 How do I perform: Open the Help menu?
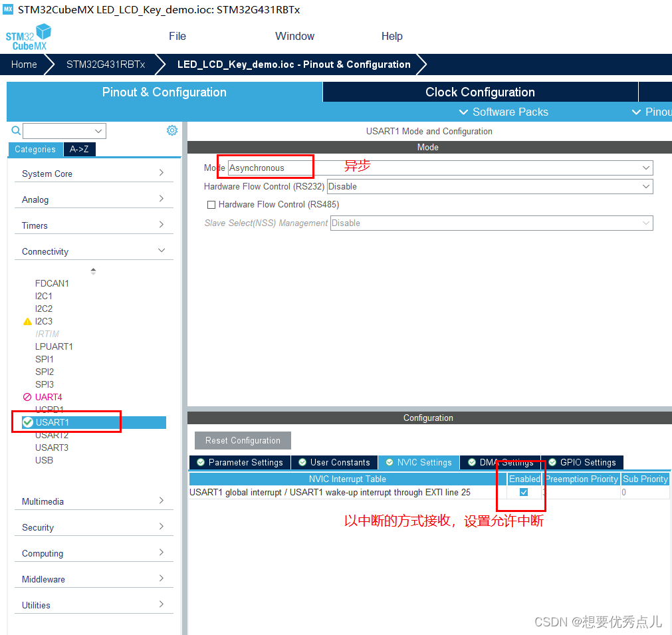coord(392,36)
